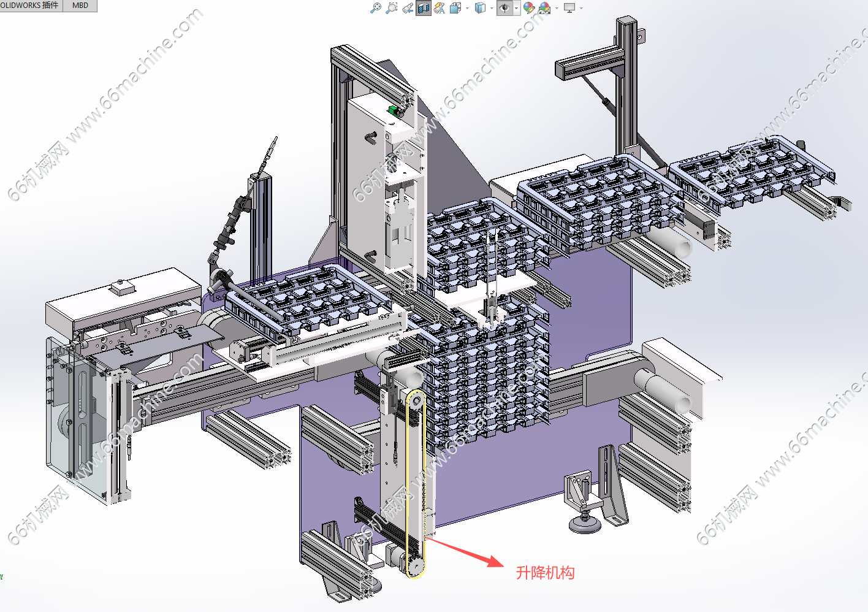Open Edit Appearance color ball
868x612 pixels.
pyautogui.click(x=529, y=8)
